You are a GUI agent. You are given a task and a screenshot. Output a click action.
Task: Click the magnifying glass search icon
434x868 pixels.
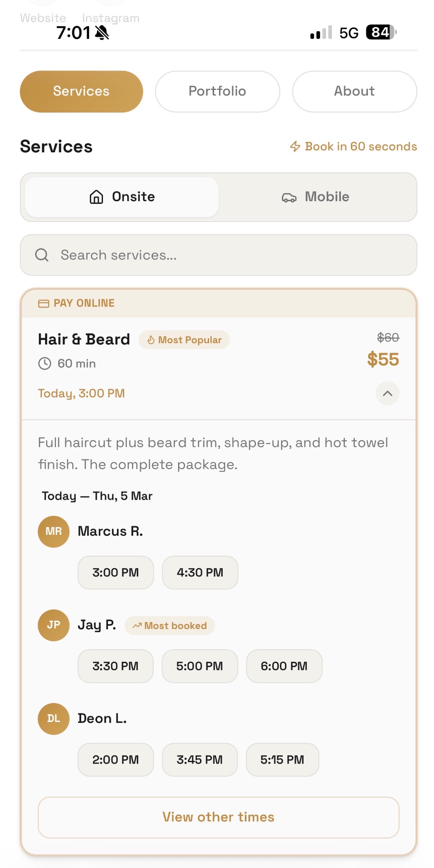click(42, 255)
